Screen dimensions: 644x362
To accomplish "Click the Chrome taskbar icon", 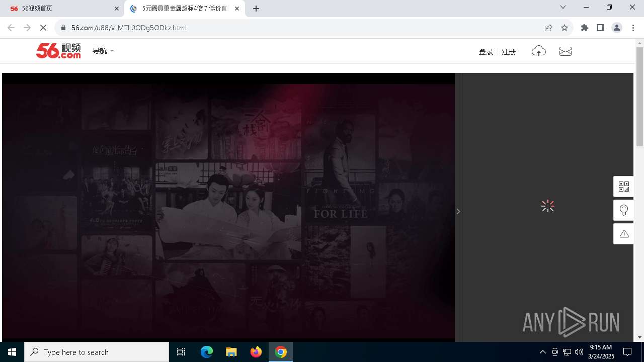I will pyautogui.click(x=281, y=352).
